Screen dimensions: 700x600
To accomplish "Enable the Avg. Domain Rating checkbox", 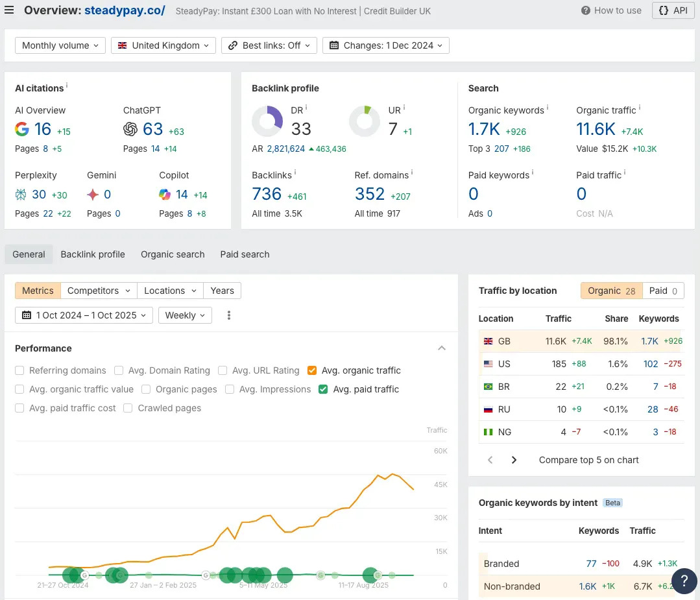I will point(119,370).
